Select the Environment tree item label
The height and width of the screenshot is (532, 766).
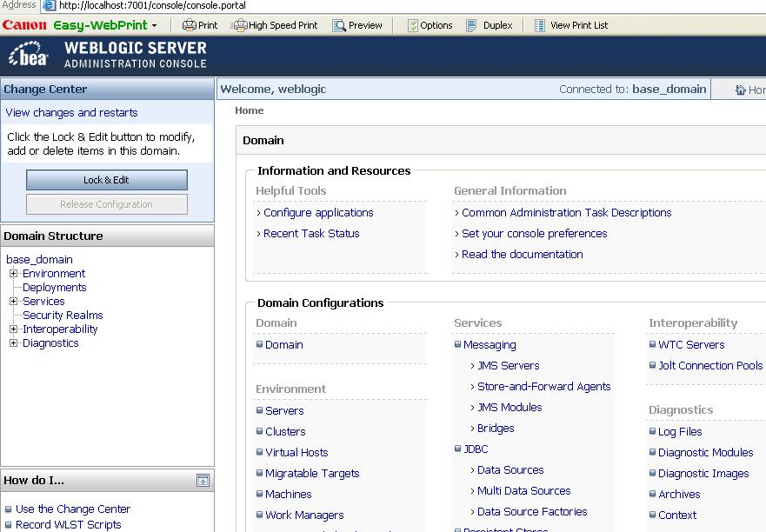point(54,274)
